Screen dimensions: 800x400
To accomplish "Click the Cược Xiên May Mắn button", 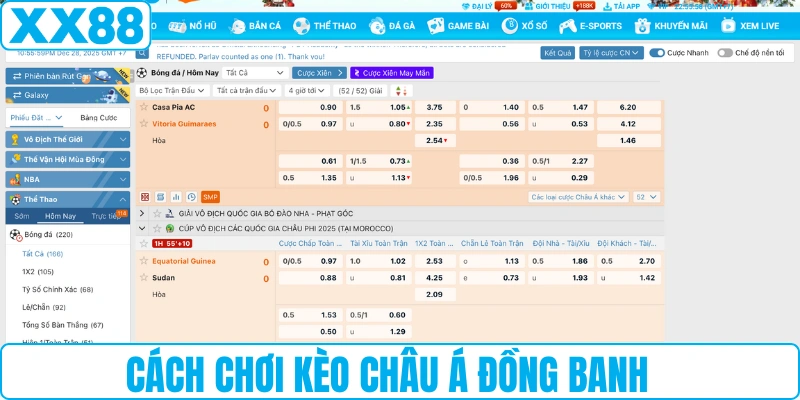I will click(392, 73).
